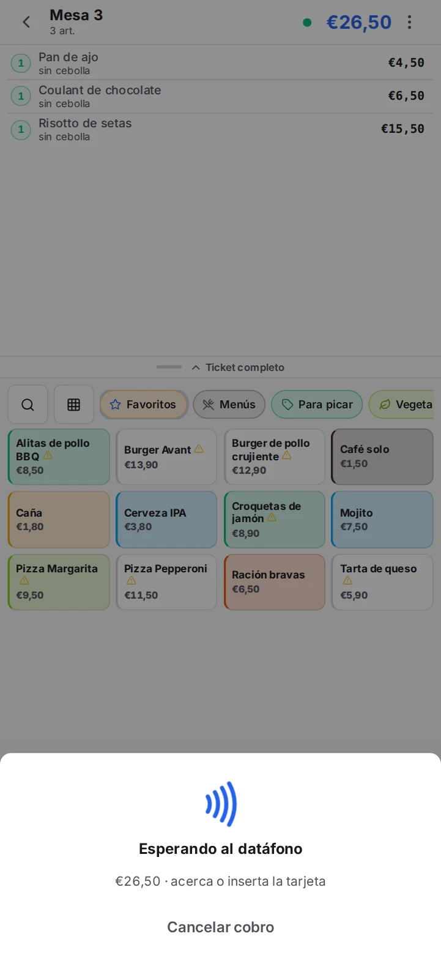Viewport: 441px width, 980px height.
Task: Select the Coulant de chocolate line
Action: click(x=220, y=96)
